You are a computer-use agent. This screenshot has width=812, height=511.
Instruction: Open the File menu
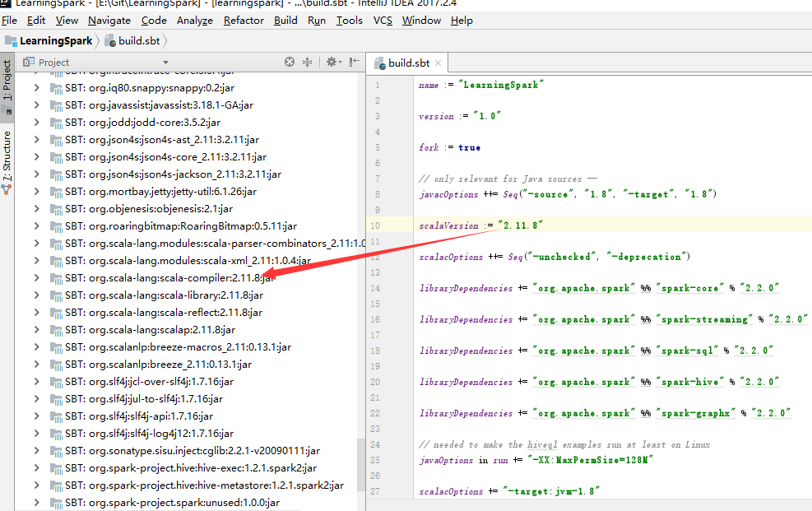click(x=9, y=21)
